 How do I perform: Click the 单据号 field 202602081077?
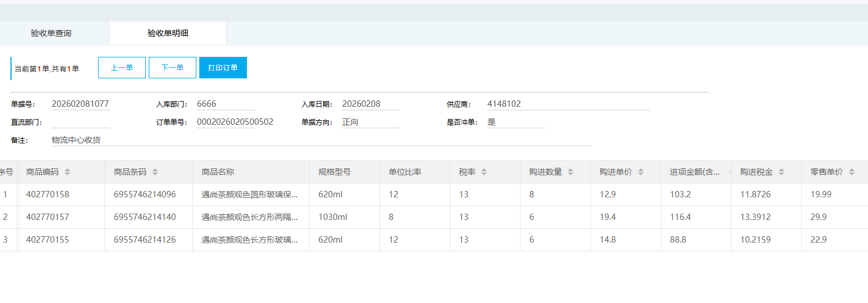tap(80, 104)
